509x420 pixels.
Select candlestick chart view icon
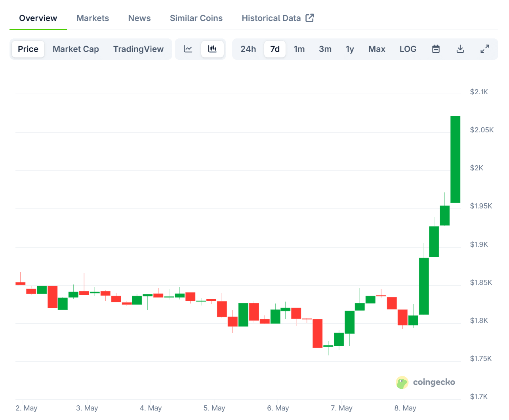pyautogui.click(x=213, y=49)
